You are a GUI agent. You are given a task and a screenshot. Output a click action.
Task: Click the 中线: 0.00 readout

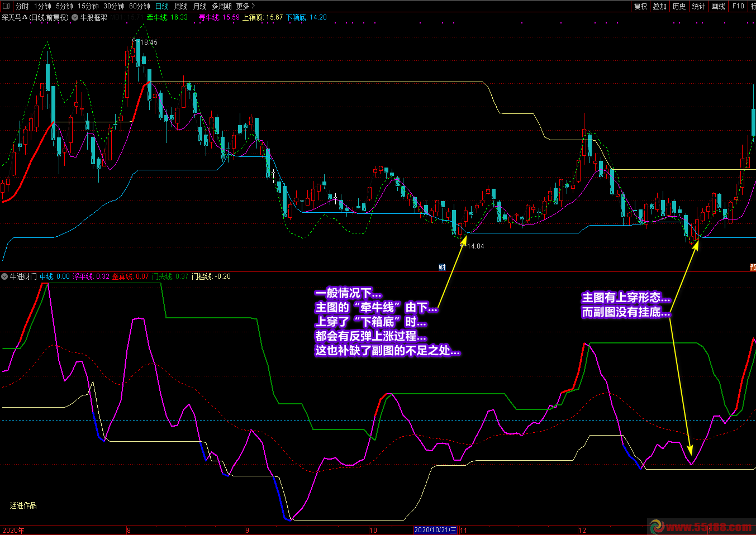[55, 276]
